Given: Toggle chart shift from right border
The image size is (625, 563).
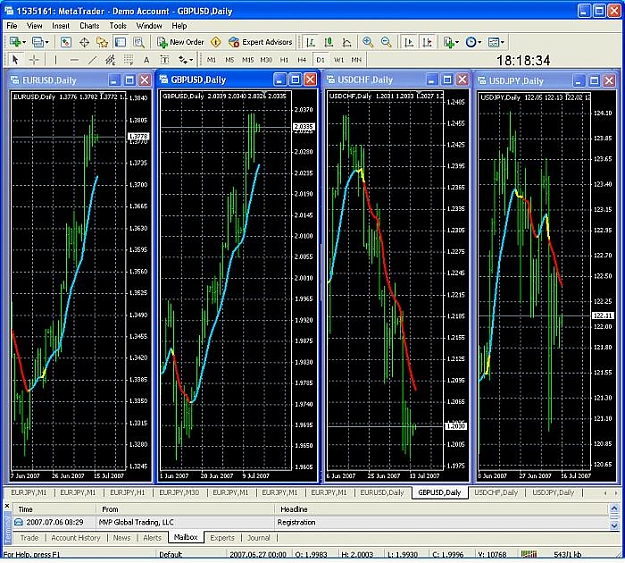Looking at the screenshot, I should pos(427,42).
